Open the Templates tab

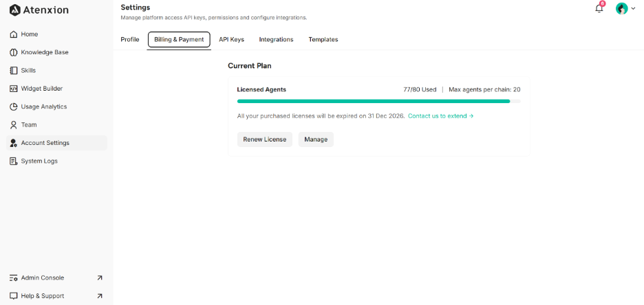pyautogui.click(x=323, y=40)
